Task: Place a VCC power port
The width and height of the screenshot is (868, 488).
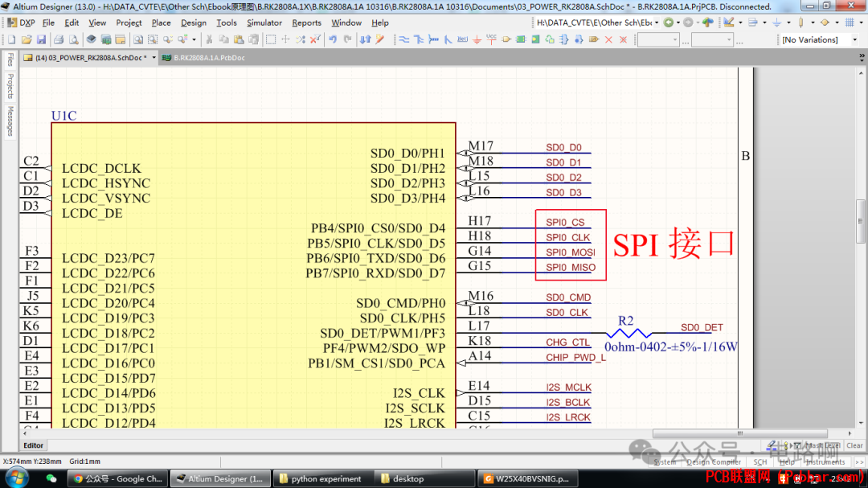Action: [x=492, y=40]
